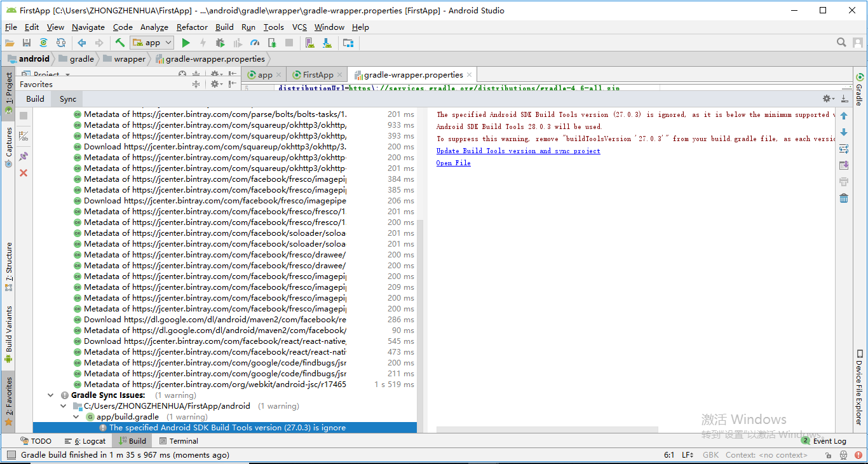The image size is (868, 464).
Task: Attach debugger to Android process icon
Action: (x=272, y=43)
